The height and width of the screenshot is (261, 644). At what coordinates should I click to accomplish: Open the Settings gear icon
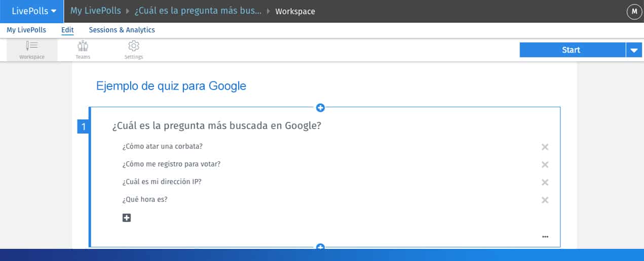point(134,46)
